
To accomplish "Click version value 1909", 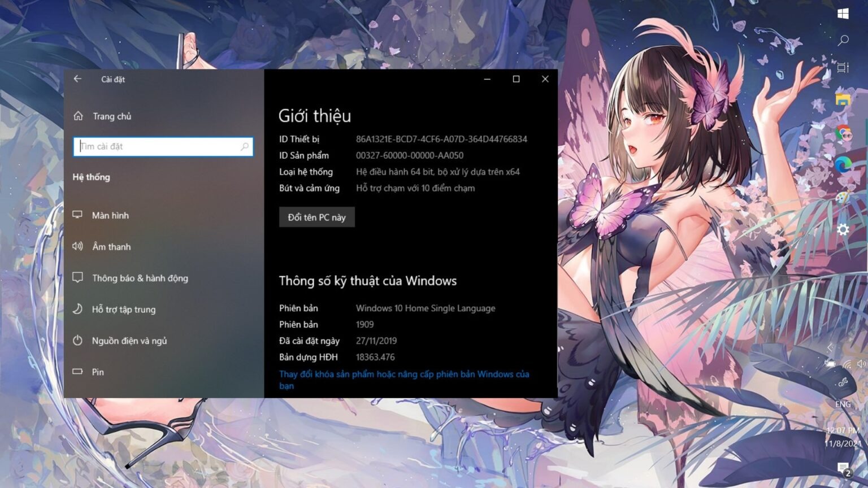I will [365, 324].
